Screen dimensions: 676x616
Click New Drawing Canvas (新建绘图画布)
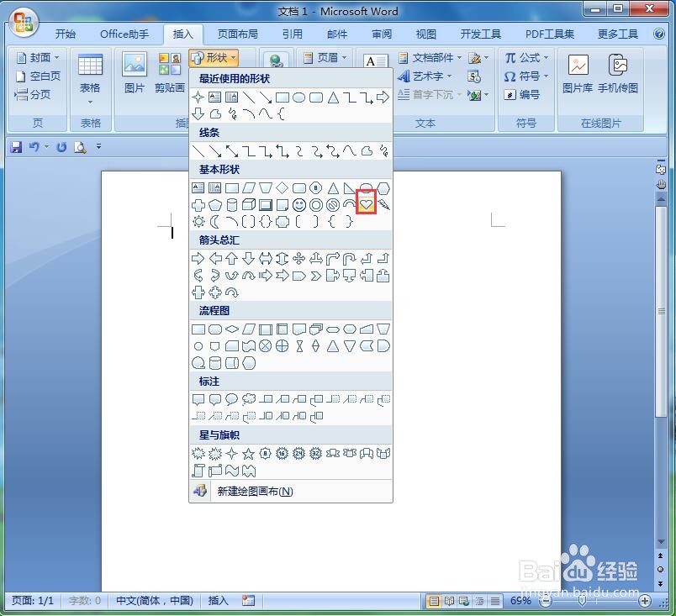click(x=291, y=491)
